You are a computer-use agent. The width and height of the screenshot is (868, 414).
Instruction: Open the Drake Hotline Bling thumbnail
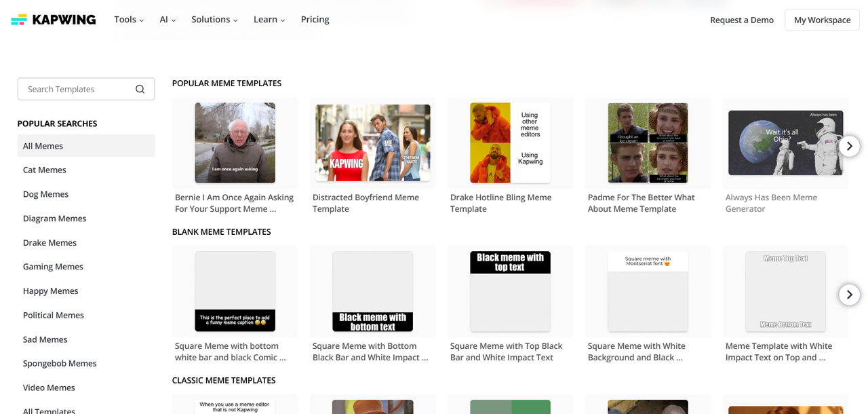tap(511, 143)
